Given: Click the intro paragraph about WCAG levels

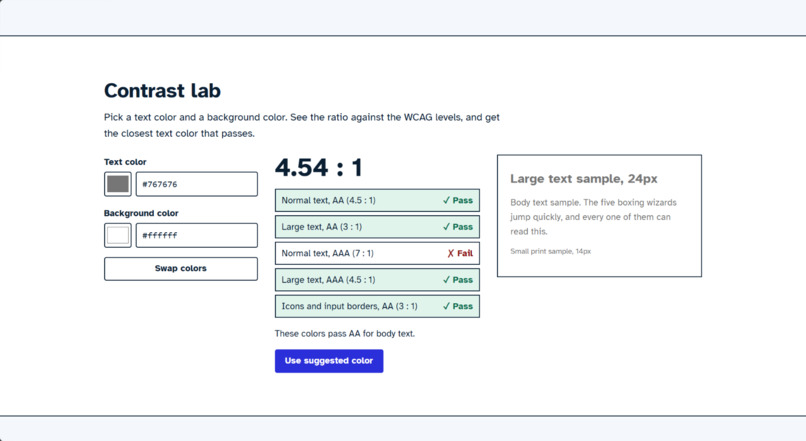Looking at the screenshot, I should [x=302, y=125].
